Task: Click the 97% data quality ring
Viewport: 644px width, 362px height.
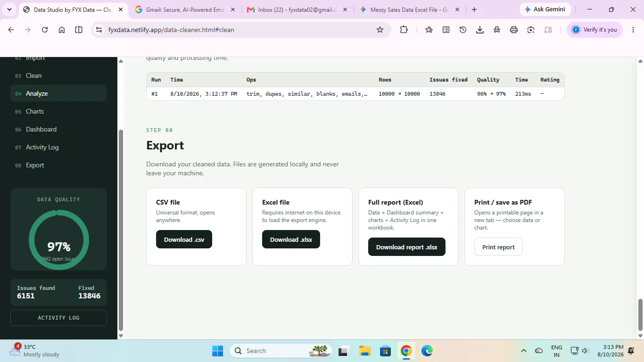Action: coord(58,240)
